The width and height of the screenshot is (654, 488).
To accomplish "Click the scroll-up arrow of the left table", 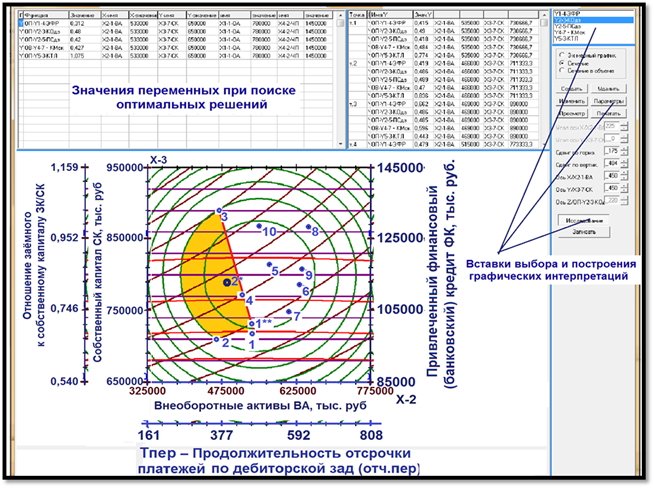I will click(x=340, y=15).
